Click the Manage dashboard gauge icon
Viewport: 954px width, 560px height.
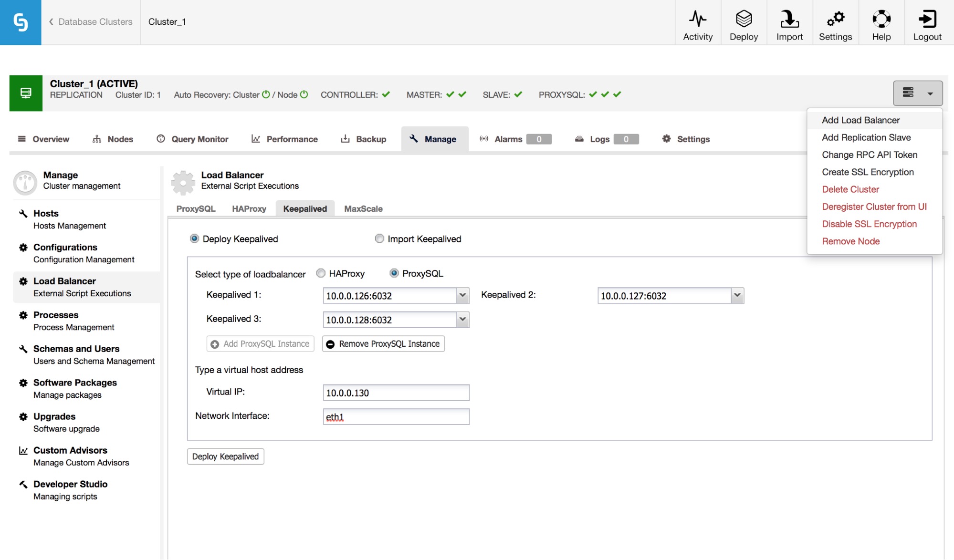click(25, 182)
